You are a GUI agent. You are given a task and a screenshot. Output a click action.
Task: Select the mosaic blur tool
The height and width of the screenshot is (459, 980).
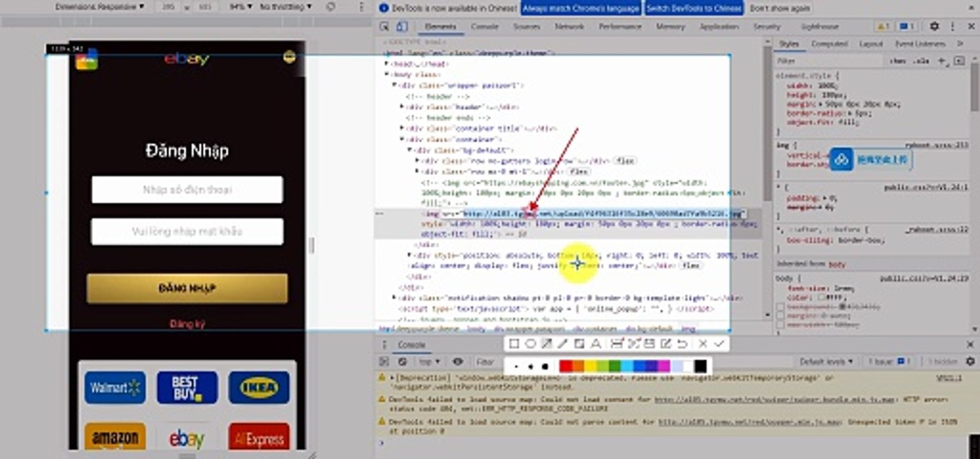tap(579, 344)
